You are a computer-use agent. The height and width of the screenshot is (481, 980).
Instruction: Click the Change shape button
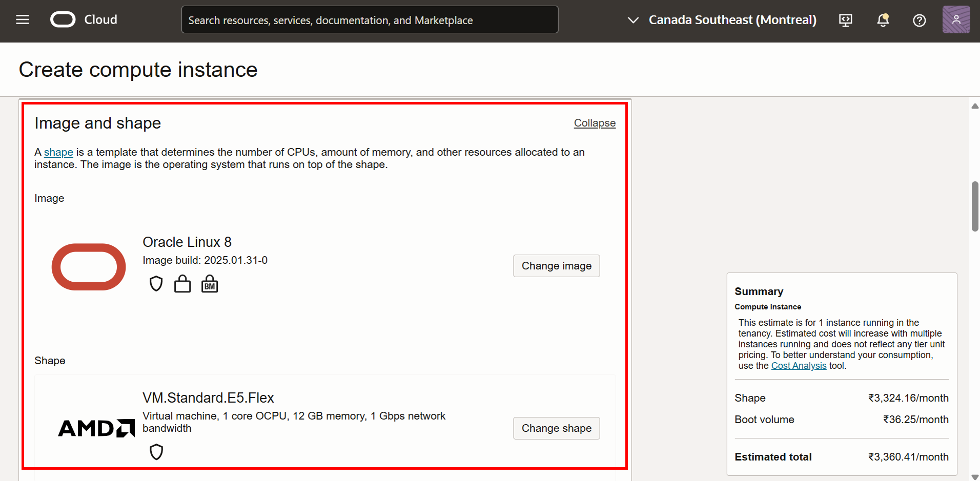click(x=557, y=428)
